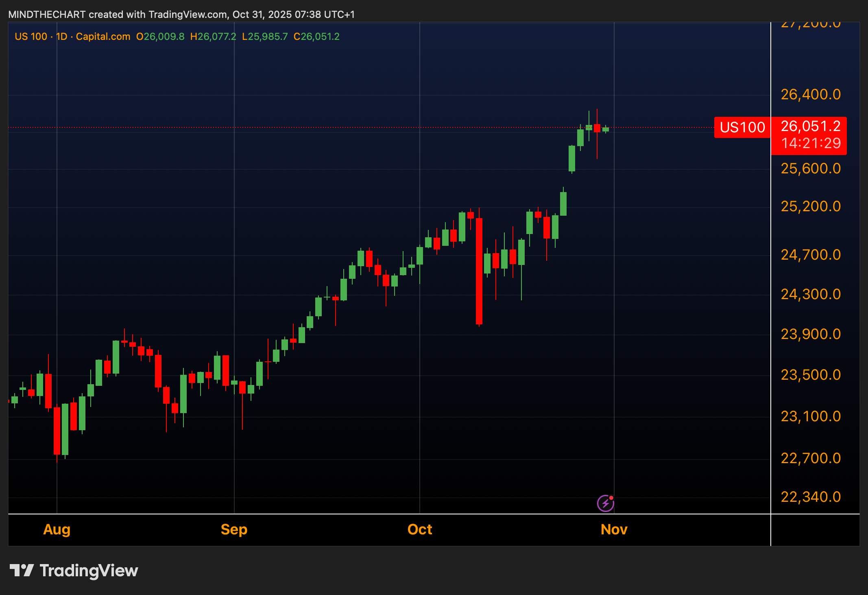Viewport: 868px width, 595px height.
Task: Click the 1D interval text in legend
Action: pyautogui.click(x=61, y=37)
